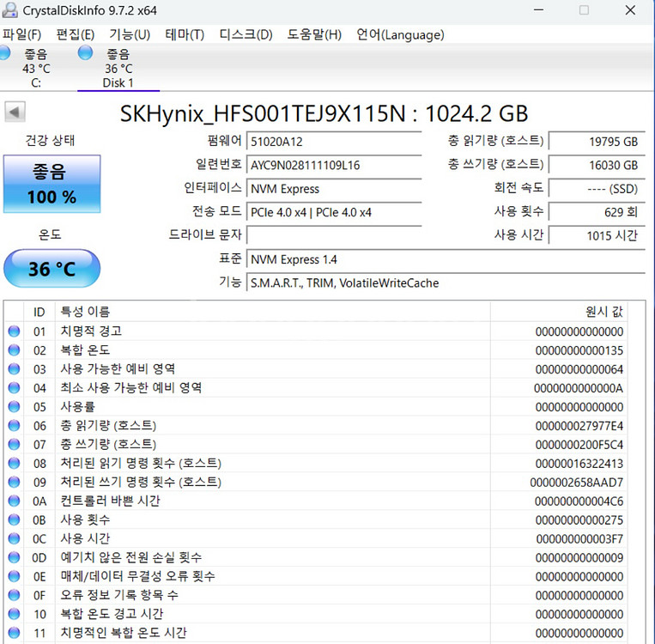Click status orb on row 0F 오류 정보 기록
This screenshot has height=644, width=655.
[14, 595]
